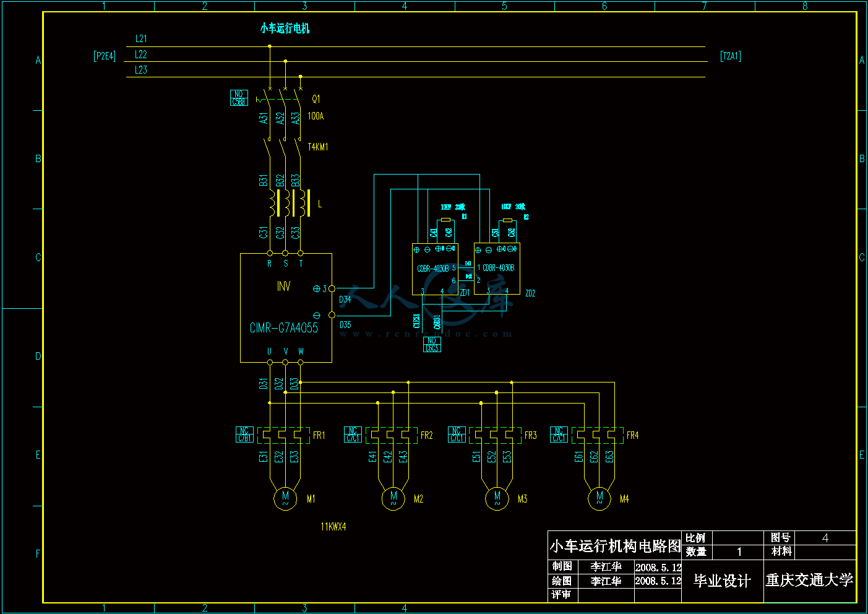
Task: Select the NC contact box beside FR4
Action: (559, 435)
